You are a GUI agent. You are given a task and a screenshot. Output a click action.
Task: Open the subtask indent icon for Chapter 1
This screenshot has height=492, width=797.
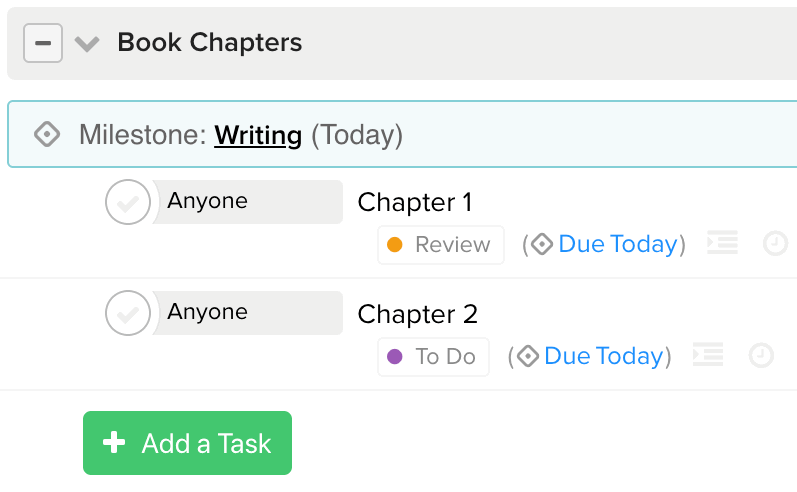(722, 242)
